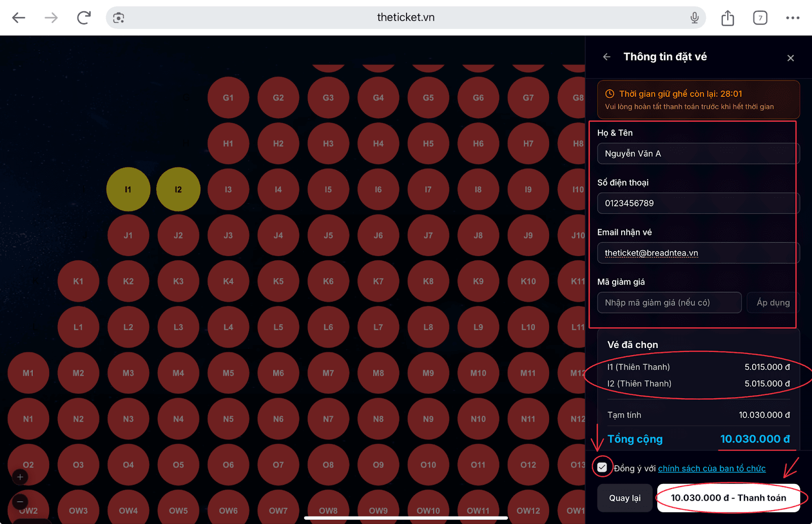Click the Áp dụng discount button
812x524 pixels.
coord(772,302)
